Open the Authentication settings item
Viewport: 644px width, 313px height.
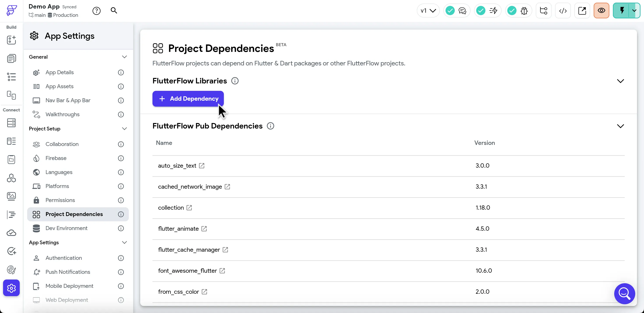(x=64, y=258)
